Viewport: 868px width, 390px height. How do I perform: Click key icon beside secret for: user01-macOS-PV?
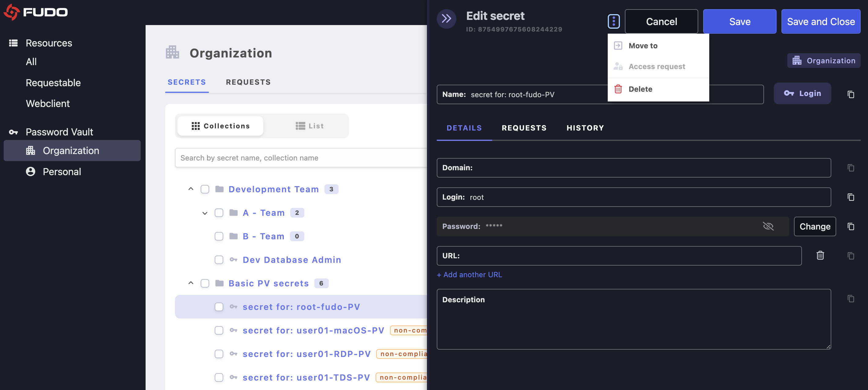[x=233, y=330]
